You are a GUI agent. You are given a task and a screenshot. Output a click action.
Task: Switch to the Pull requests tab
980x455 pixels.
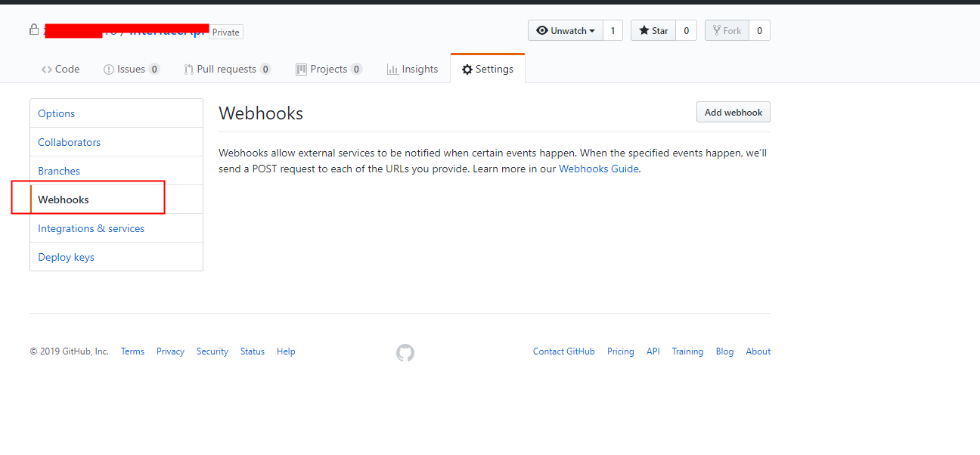(x=227, y=68)
